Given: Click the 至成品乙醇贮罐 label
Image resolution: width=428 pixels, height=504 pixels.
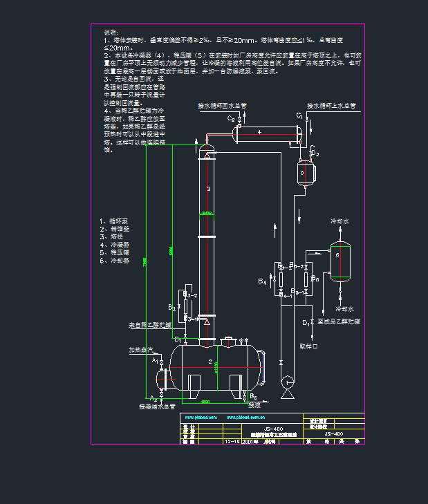Looking at the screenshot, I should tap(338, 321).
